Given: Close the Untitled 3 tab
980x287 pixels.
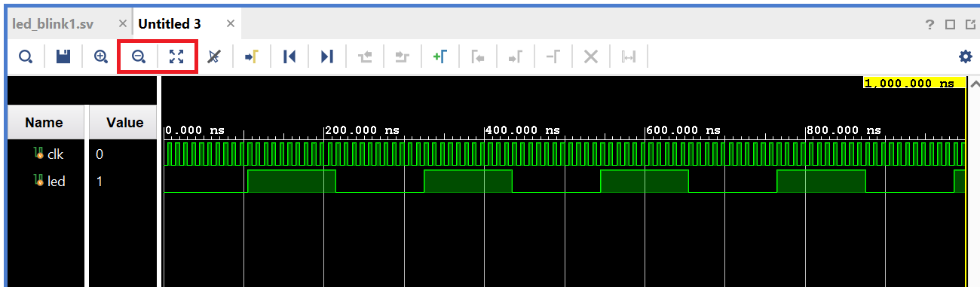Looking at the screenshot, I should click(x=231, y=24).
